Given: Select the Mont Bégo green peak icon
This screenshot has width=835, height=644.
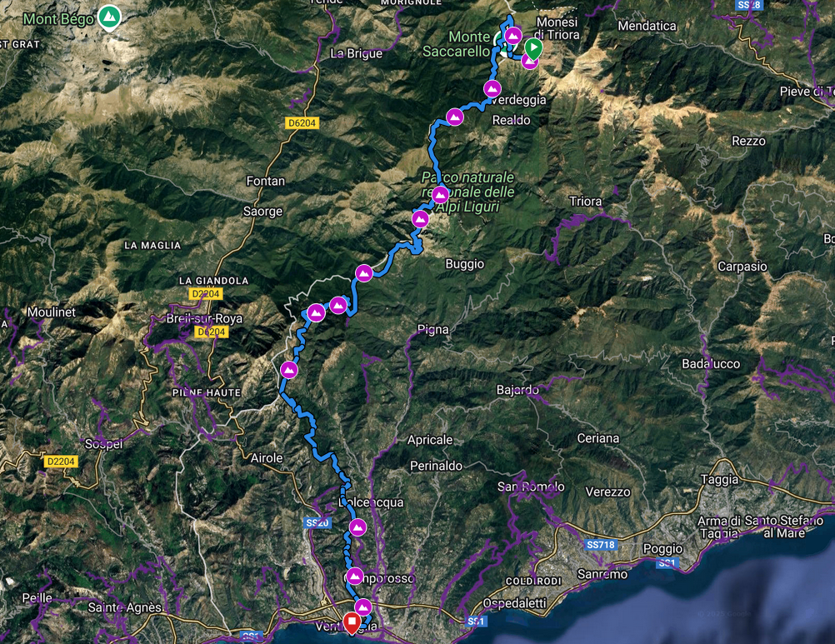Looking at the screenshot, I should coord(108,17).
